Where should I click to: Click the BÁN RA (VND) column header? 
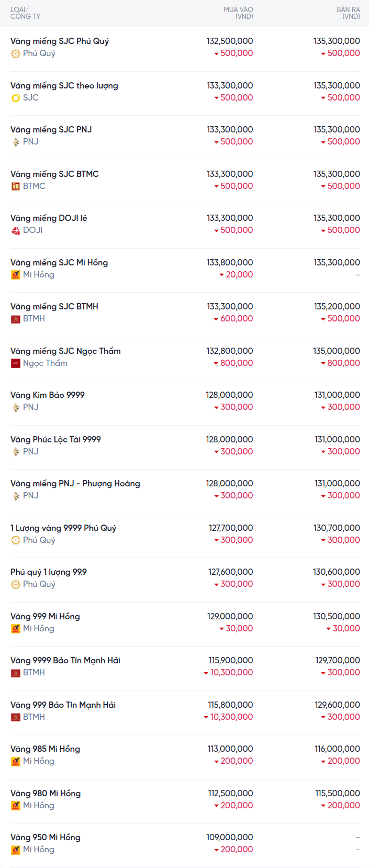click(x=348, y=13)
